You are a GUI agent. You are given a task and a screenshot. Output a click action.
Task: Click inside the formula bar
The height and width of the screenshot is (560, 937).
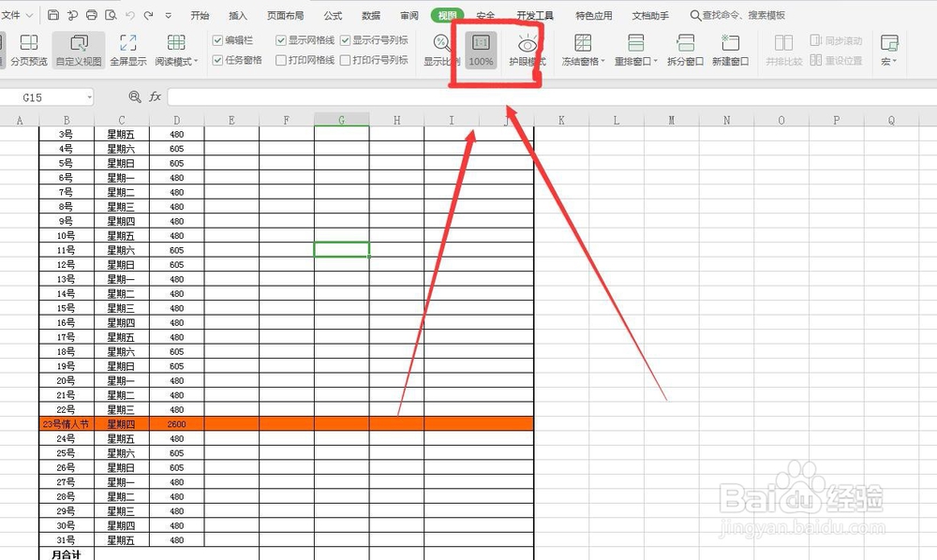[x=375, y=96]
